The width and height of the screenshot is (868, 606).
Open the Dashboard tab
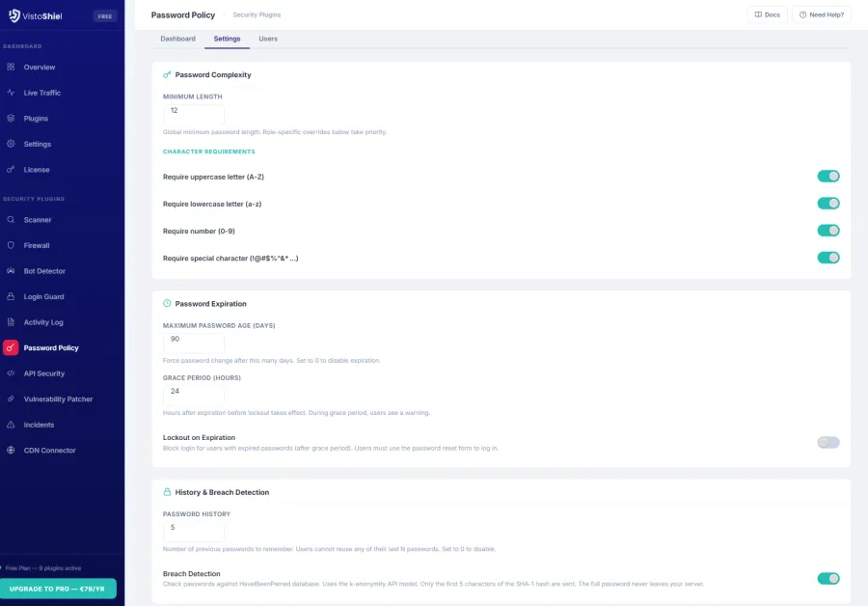pos(177,39)
